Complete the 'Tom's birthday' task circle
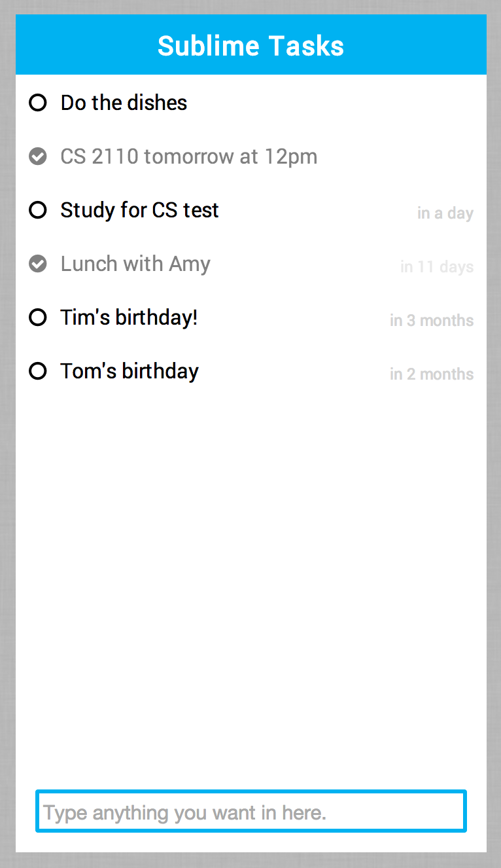This screenshot has height=868, width=501. (x=38, y=371)
